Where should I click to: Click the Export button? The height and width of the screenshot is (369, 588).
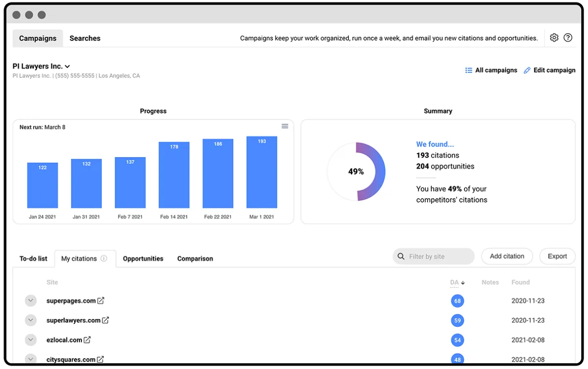pyautogui.click(x=557, y=256)
